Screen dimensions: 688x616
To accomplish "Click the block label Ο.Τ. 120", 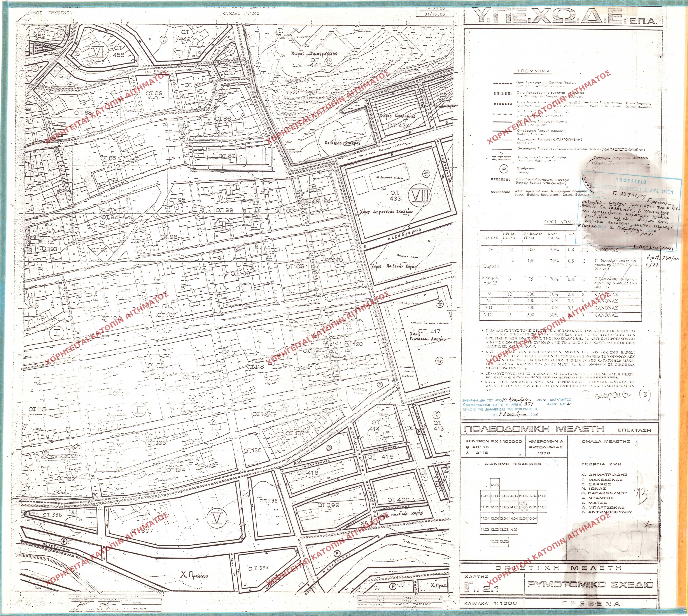I will point(353,344).
